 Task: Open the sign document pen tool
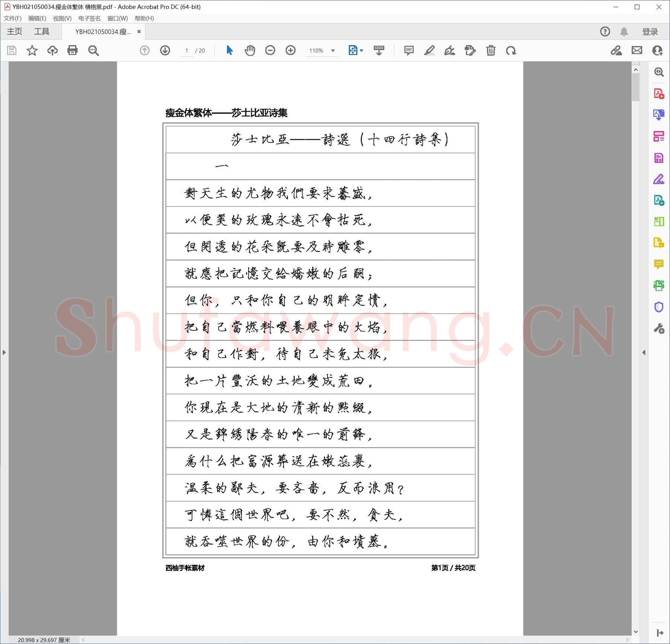point(450,50)
